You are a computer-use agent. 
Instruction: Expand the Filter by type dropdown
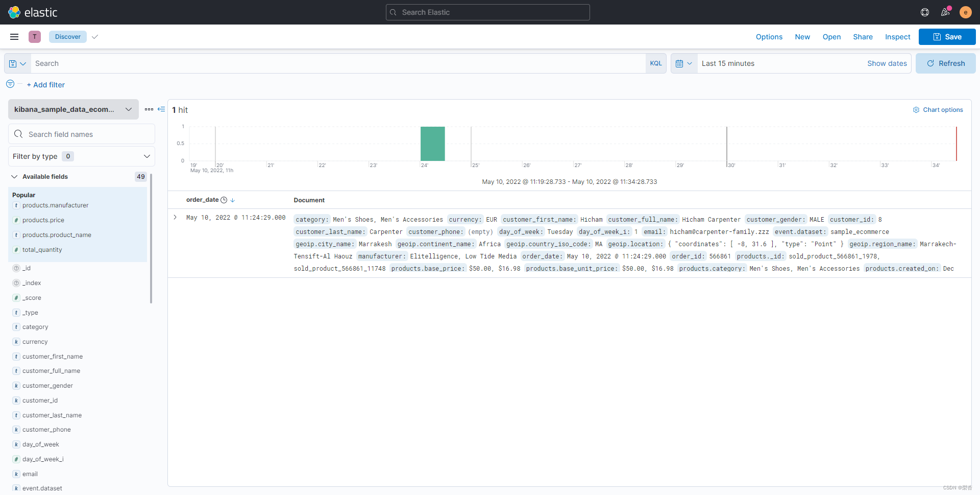pos(147,156)
